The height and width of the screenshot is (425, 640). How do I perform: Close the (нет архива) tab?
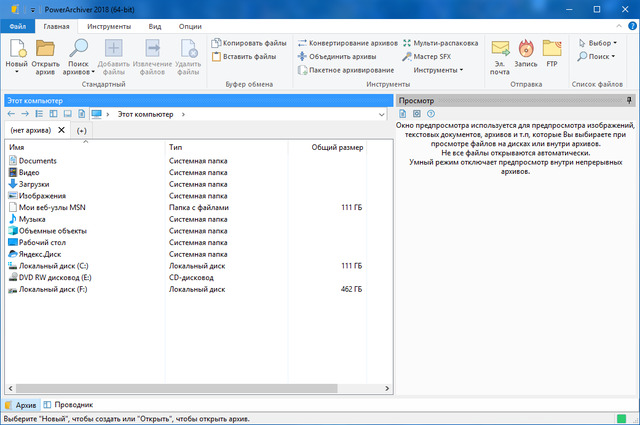[x=61, y=130]
